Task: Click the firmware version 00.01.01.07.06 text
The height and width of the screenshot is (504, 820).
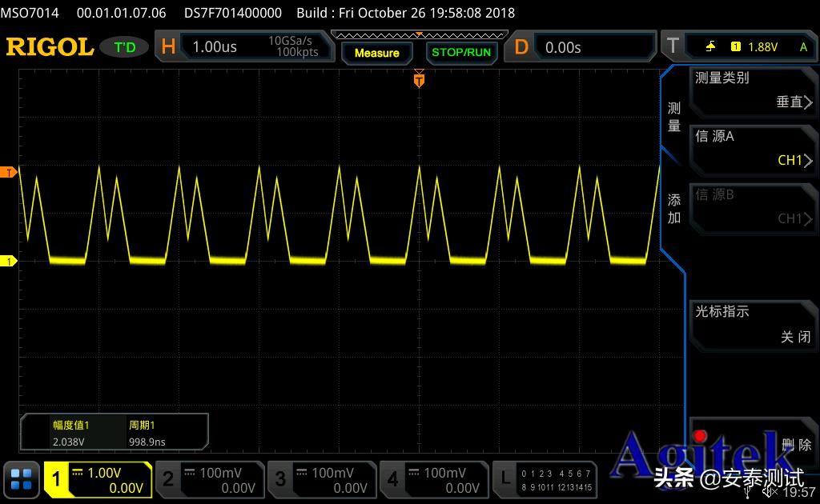Action: click(122, 13)
